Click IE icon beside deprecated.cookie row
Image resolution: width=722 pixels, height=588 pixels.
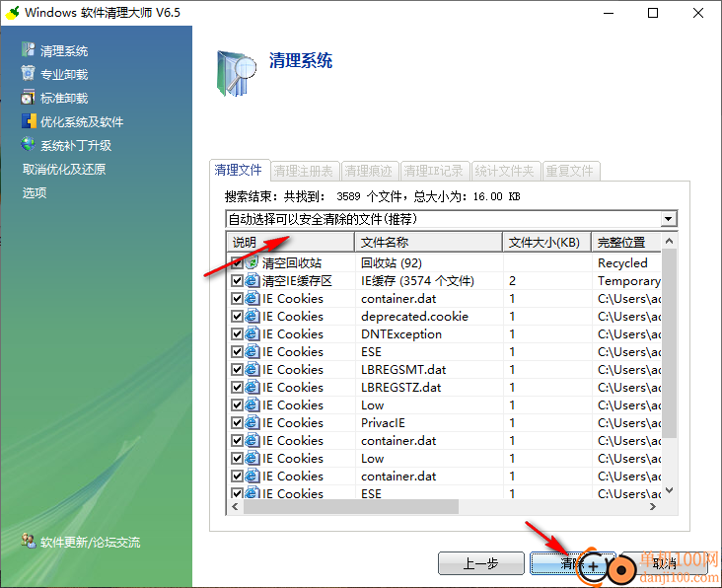(252, 316)
